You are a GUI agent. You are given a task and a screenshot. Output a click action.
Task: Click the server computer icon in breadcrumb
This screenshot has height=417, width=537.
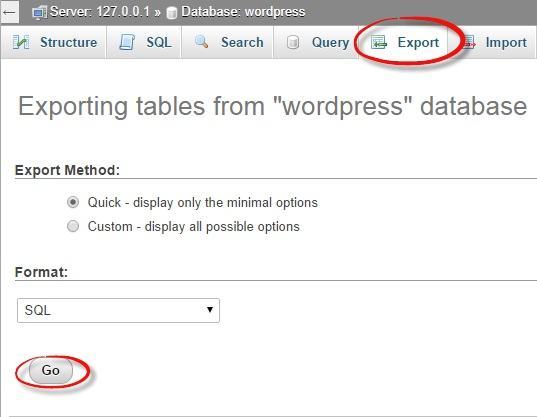tap(39, 13)
